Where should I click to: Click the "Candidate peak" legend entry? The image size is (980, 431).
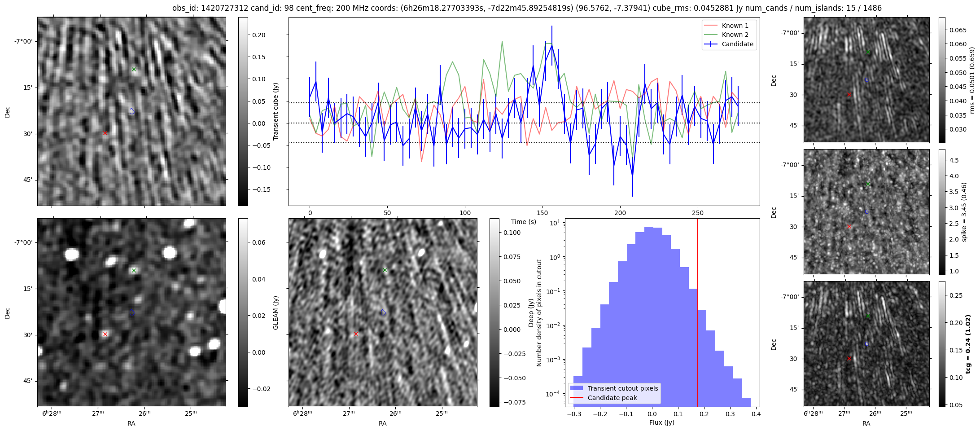612,398
